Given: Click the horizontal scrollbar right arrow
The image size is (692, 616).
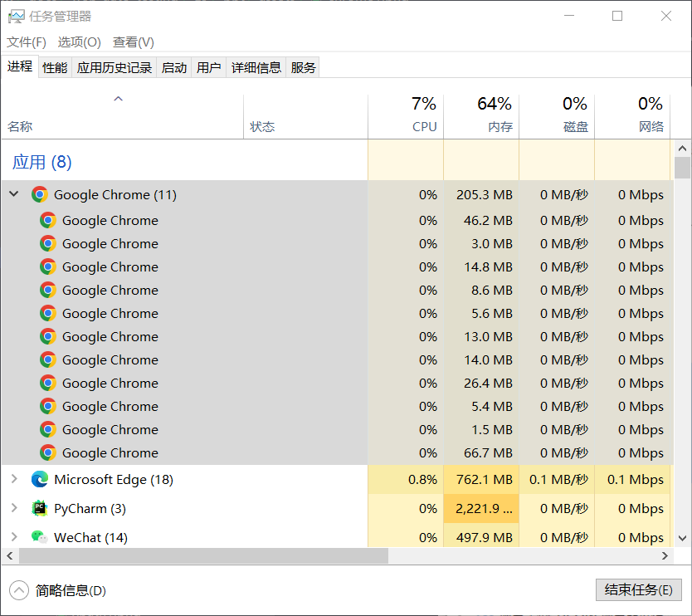Looking at the screenshot, I should click(x=665, y=556).
